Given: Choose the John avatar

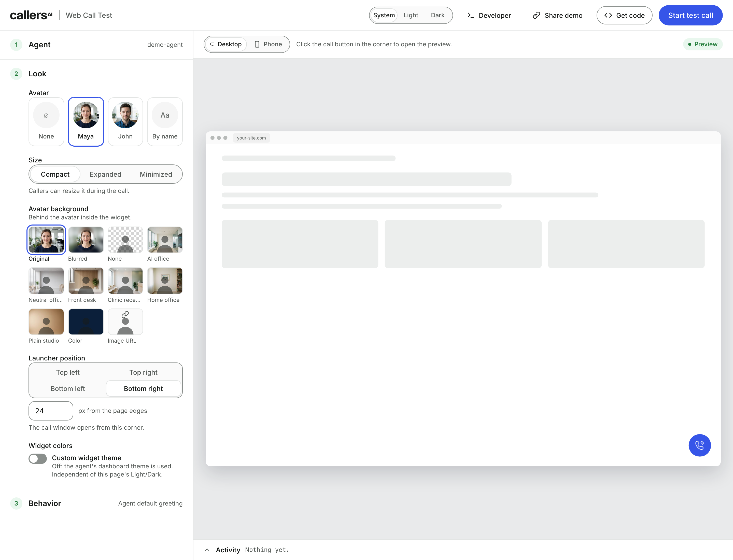Looking at the screenshot, I should click(125, 122).
